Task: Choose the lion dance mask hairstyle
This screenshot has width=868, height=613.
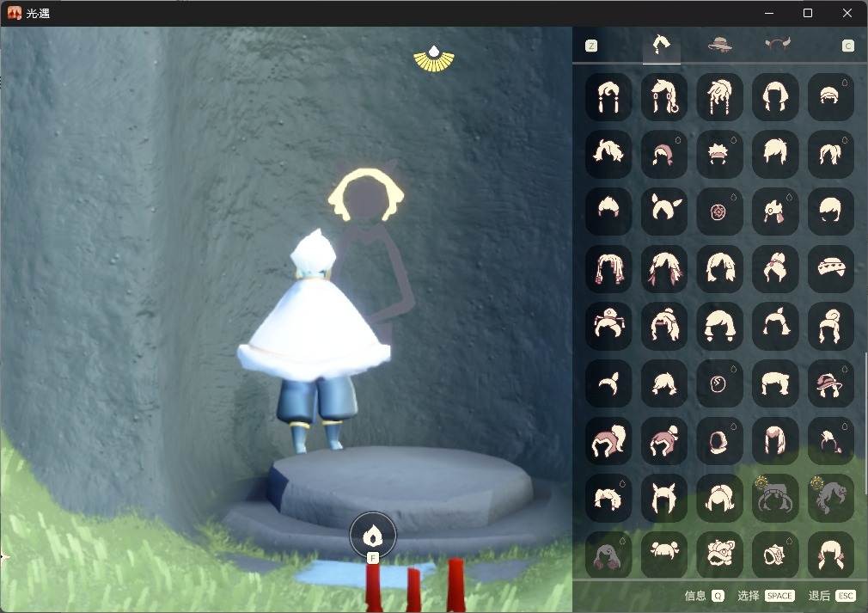Action: [719, 555]
